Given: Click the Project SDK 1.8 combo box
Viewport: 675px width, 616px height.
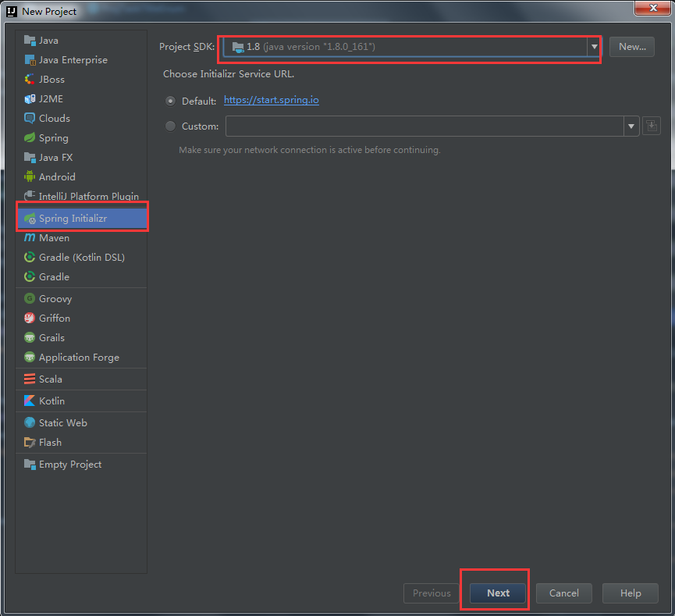Looking at the screenshot, I should (x=411, y=47).
